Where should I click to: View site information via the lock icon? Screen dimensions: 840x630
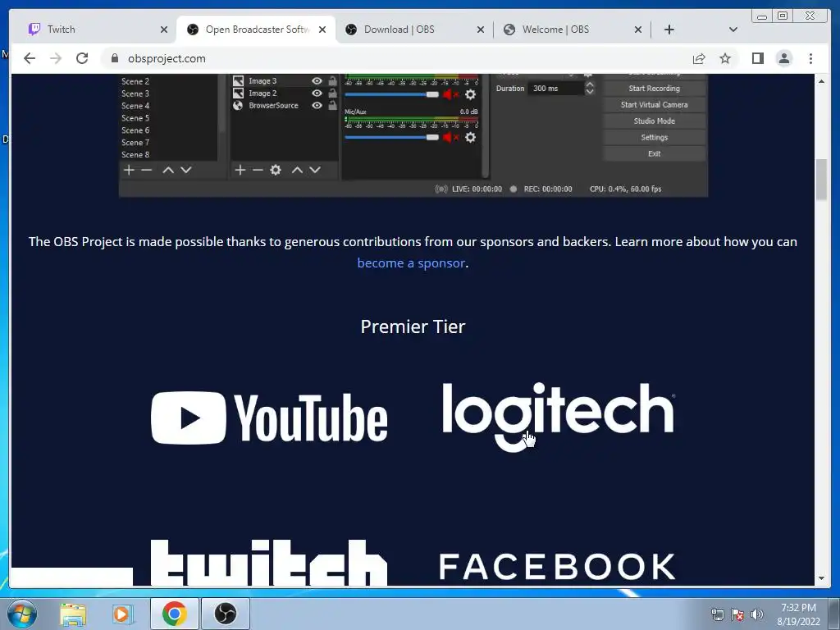click(115, 58)
